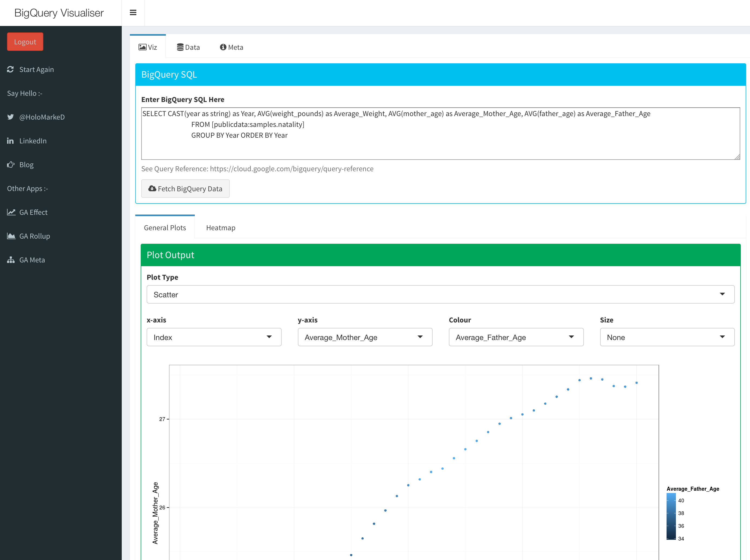750x560 pixels.
Task: Open the Size None dropdown
Action: coord(667,337)
